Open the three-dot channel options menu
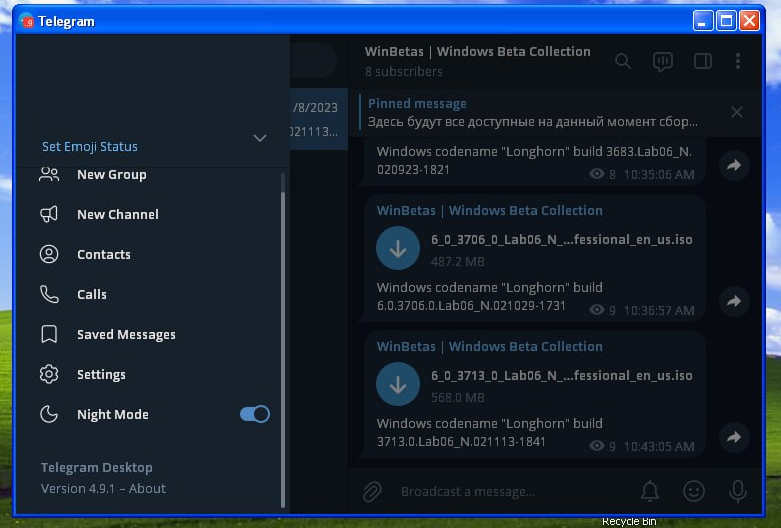Image resolution: width=781 pixels, height=528 pixels. point(738,61)
